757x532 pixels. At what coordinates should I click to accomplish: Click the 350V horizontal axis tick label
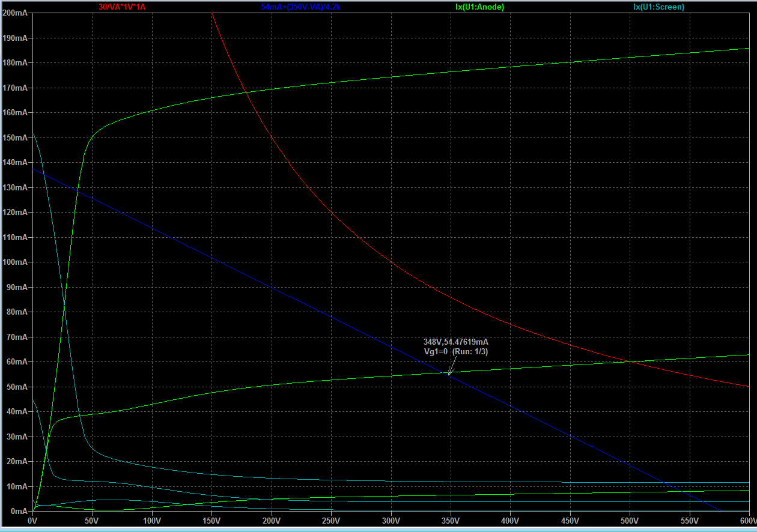451,521
